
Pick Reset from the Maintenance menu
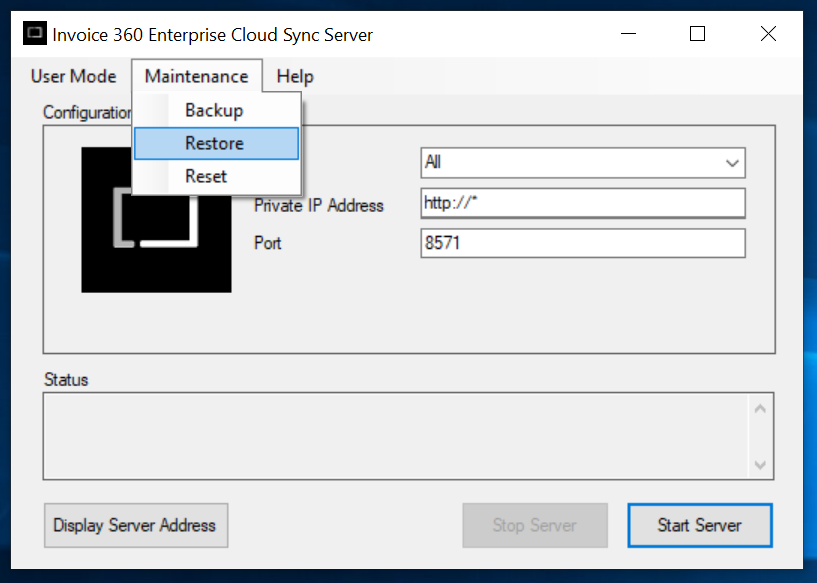tap(216, 176)
